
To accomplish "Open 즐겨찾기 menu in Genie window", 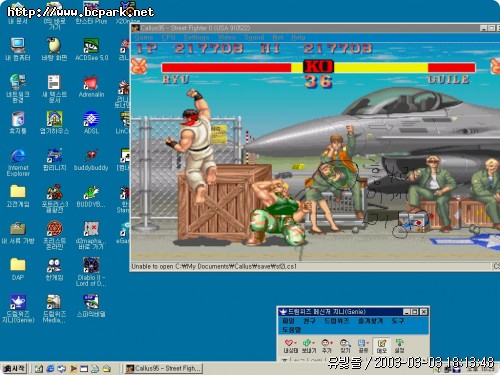I will [x=370, y=321].
